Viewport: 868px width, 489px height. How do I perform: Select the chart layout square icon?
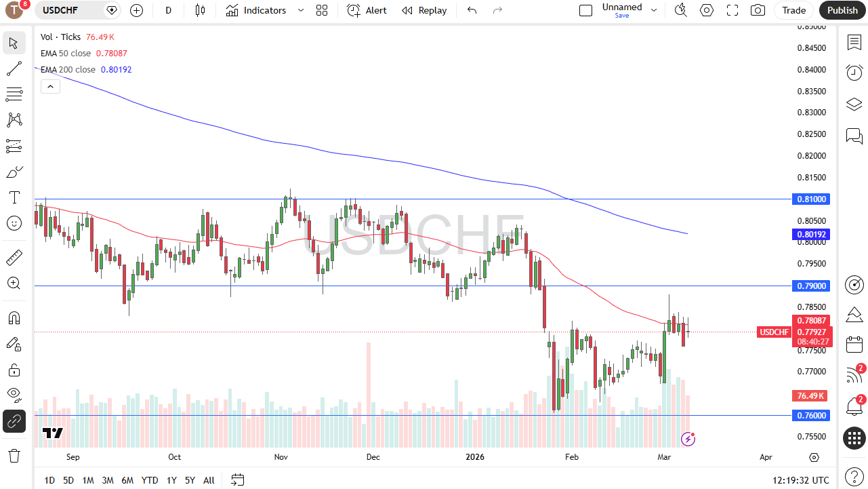pos(585,10)
